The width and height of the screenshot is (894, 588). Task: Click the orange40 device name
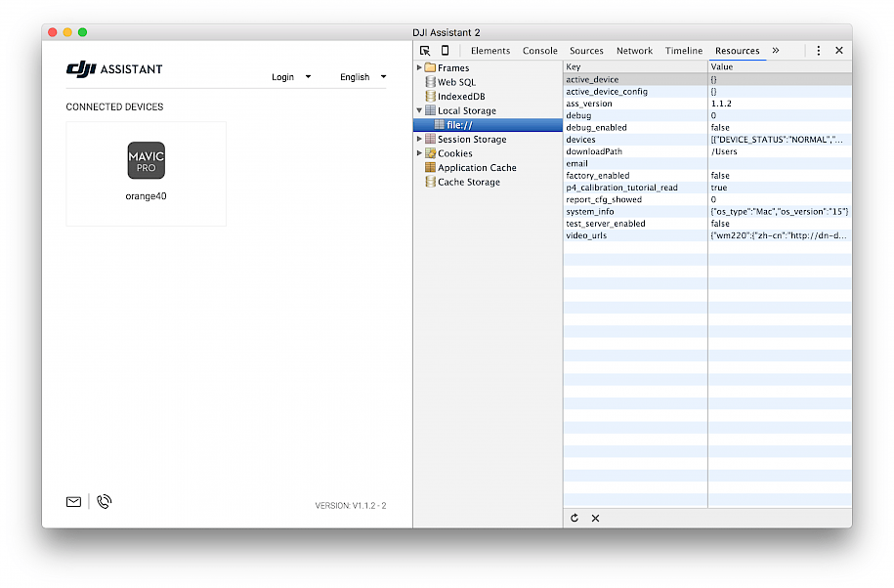click(x=146, y=196)
